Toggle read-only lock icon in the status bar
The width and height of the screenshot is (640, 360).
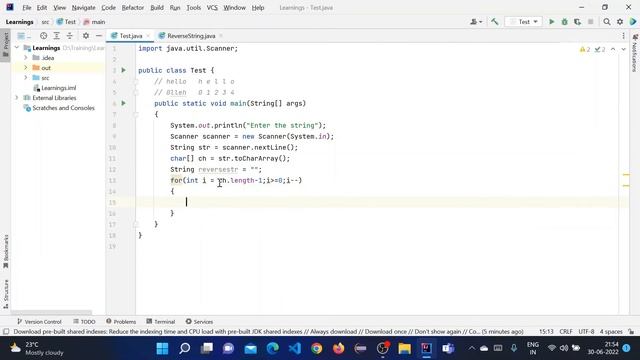631,331
